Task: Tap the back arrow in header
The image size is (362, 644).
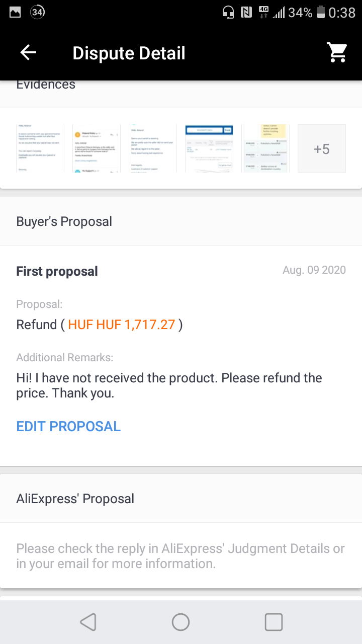Action: (28, 53)
